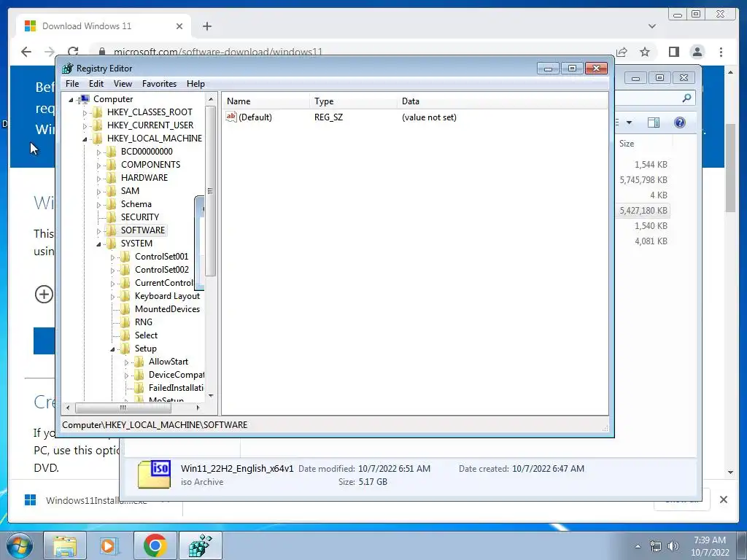This screenshot has width=747, height=560.
Task: Click the tree pane vertical scrollbar thumb
Action: 211,192
